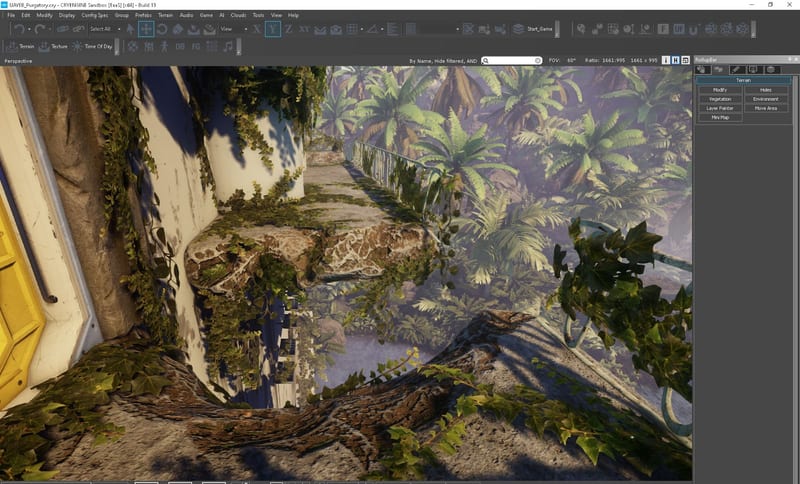
Task: Open the Help menu
Action: 293,15
